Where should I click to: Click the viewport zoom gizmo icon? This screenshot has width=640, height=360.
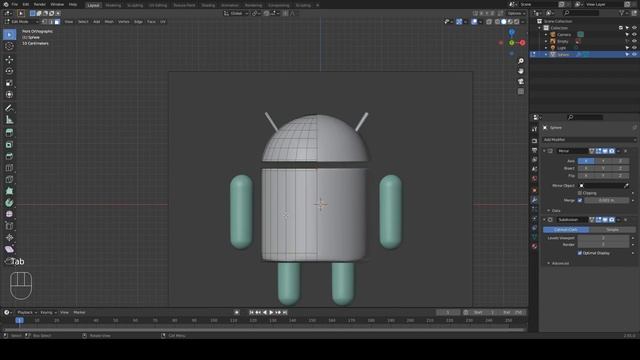[x=521, y=61]
